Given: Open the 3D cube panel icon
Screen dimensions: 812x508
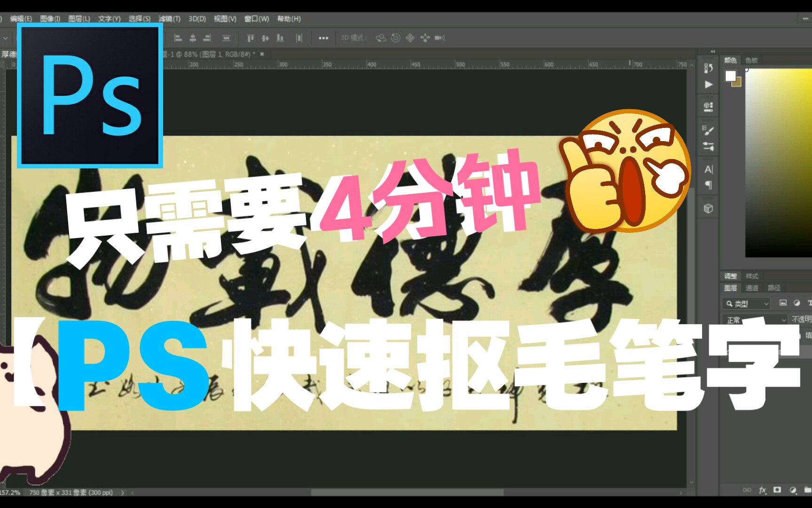Looking at the screenshot, I should [709, 208].
